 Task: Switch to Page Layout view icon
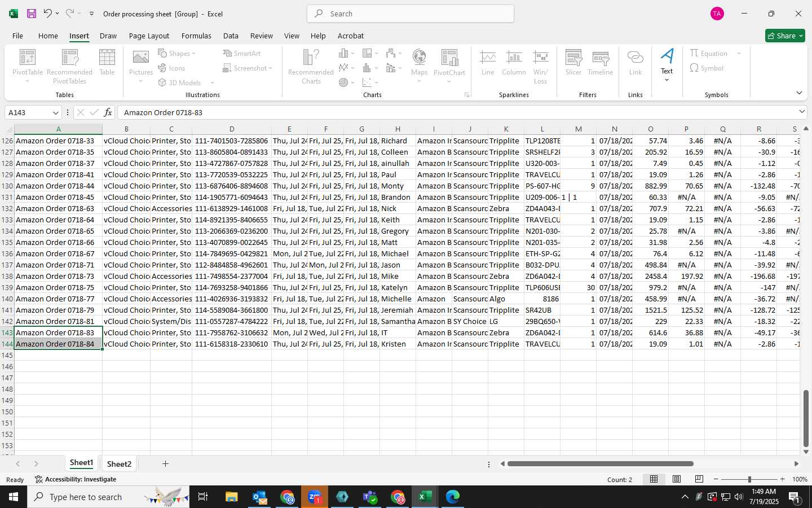tap(676, 479)
